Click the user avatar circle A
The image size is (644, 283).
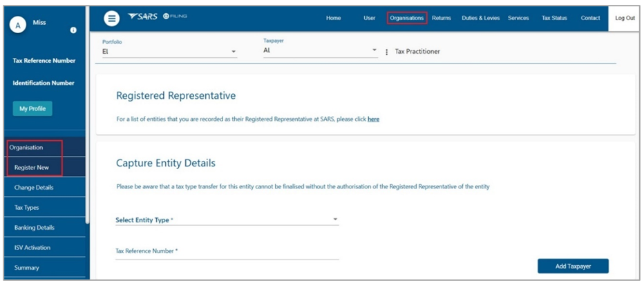coord(18,26)
